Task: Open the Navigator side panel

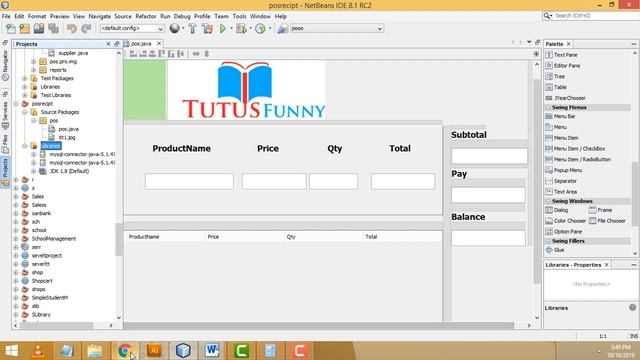Action: click(x=5, y=64)
